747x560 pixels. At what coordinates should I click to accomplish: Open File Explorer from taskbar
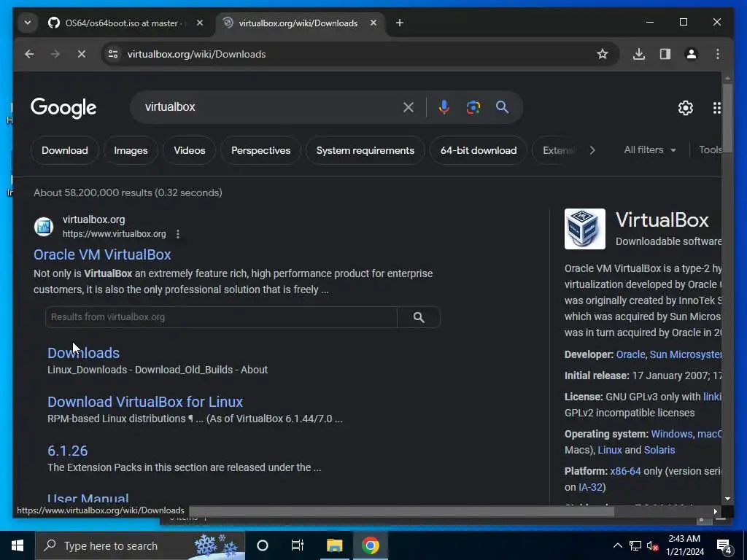[x=334, y=545]
